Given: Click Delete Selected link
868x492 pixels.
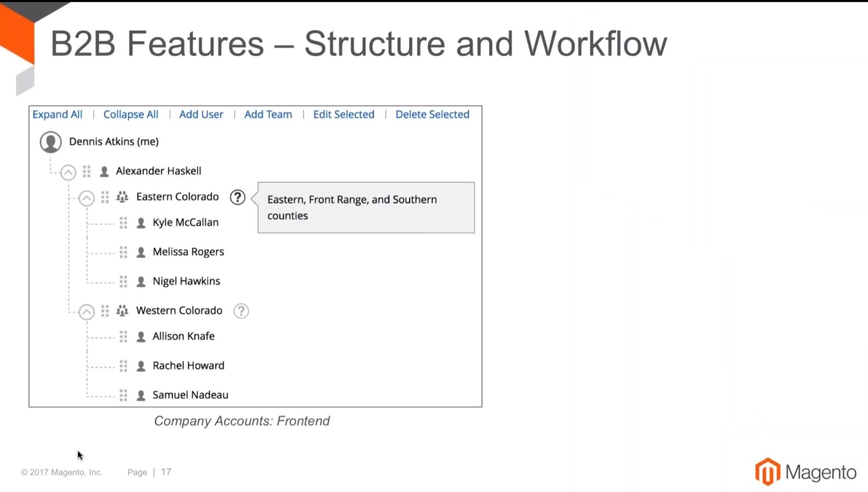Looking at the screenshot, I should [x=432, y=115].
